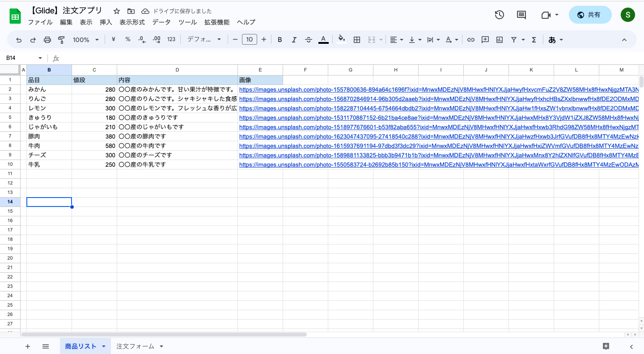Toggle strikethrough formatting

[309, 40]
